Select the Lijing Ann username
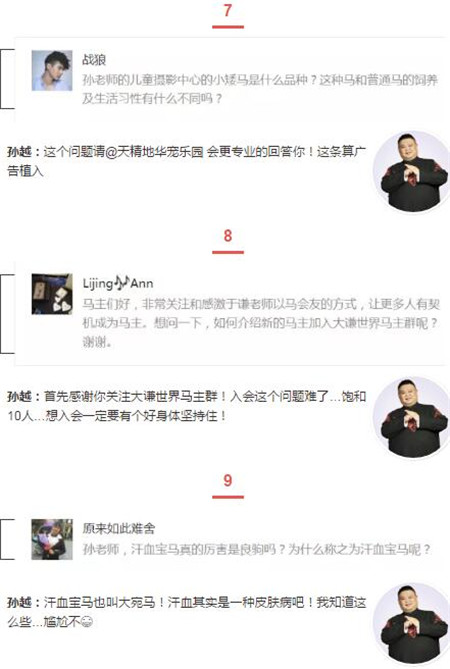The image size is (450, 669). (118, 283)
